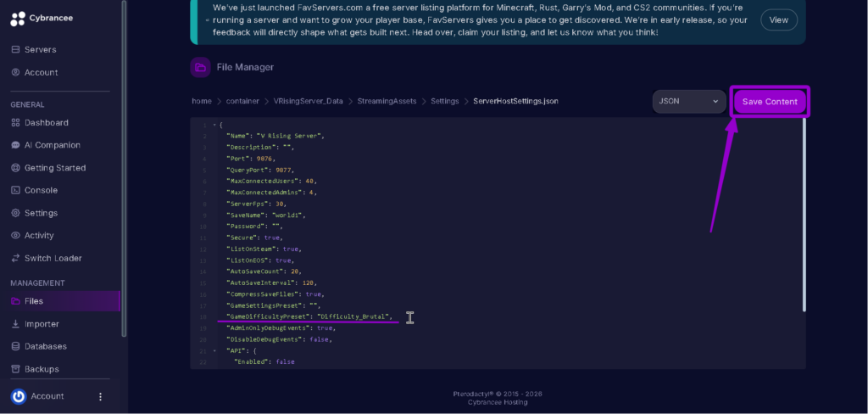Open the three-dot account options menu
This screenshot has height=414, width=868.
coord(100,397)
